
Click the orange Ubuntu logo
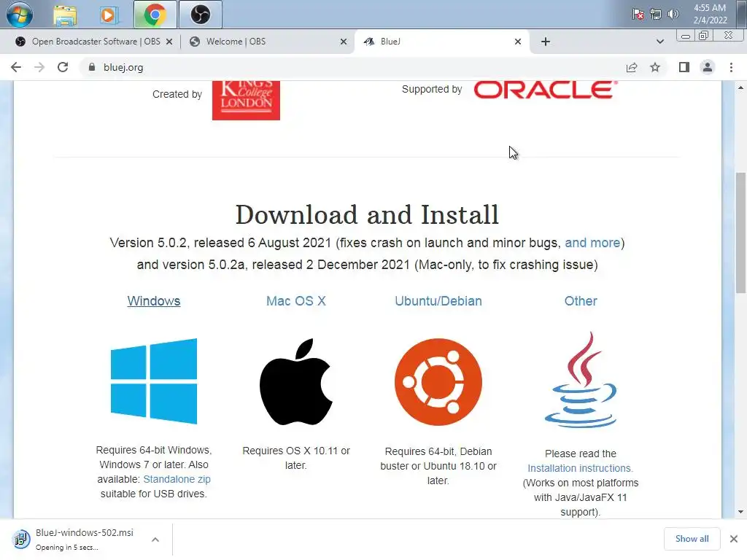coord(438,382)
